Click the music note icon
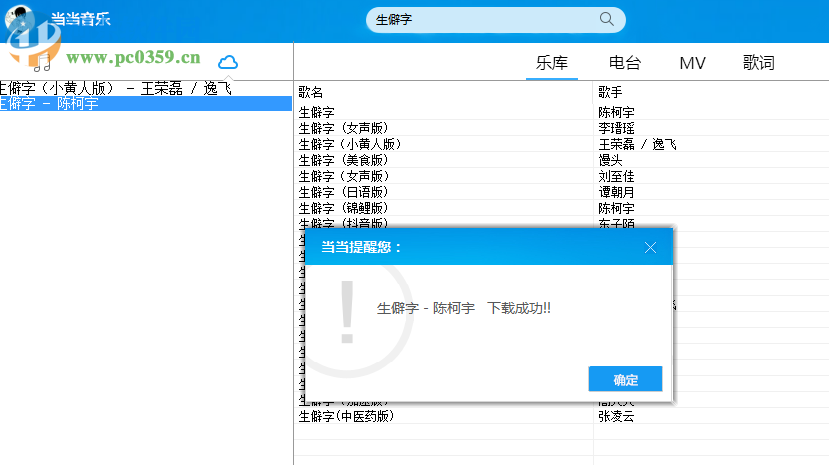Image resolution: width=829 pixels, height=465 pixels. 42,62
